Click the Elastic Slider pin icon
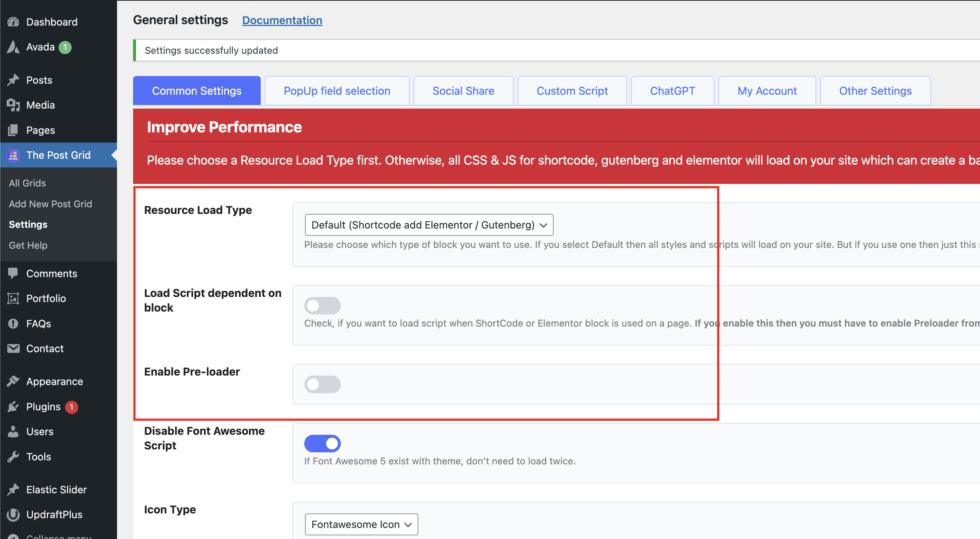Screen dimensions: 980x539 (x=13, y=490)
